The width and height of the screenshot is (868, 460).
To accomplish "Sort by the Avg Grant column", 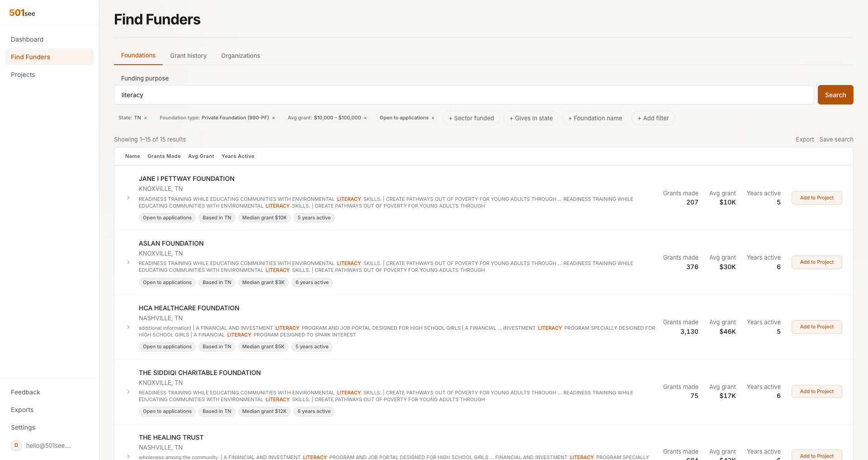I will [201, 156].
